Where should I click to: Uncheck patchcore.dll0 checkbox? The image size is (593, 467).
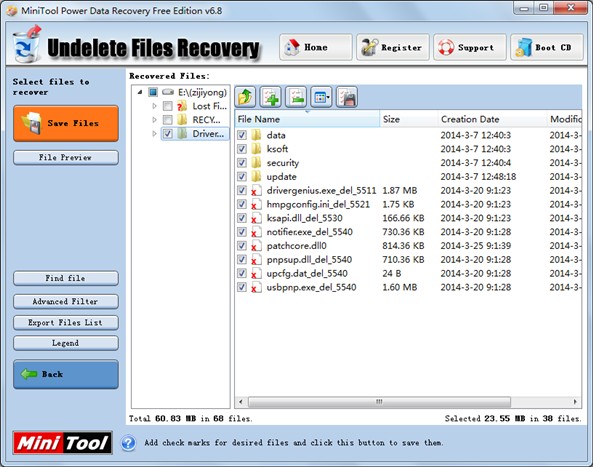click(x=242, y=245)
